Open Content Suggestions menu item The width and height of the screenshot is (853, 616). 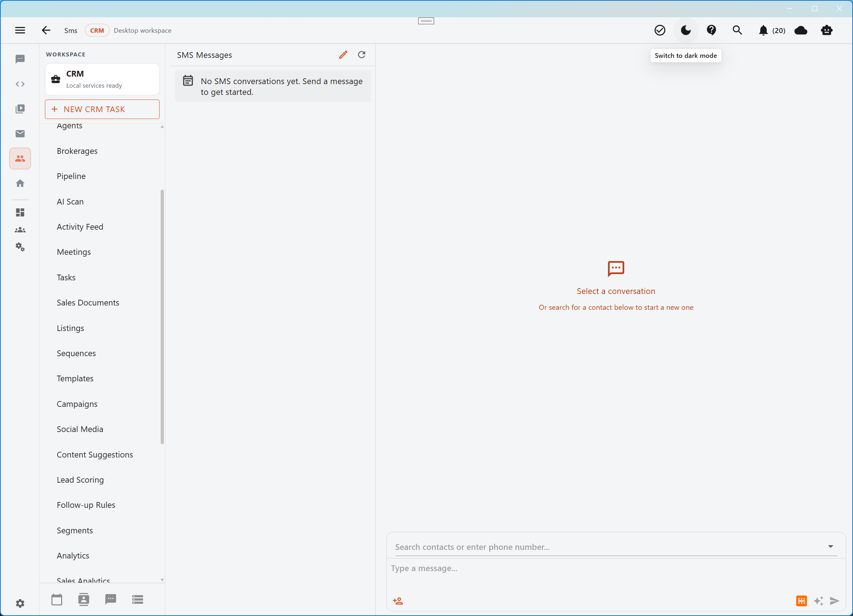[95, 455]
